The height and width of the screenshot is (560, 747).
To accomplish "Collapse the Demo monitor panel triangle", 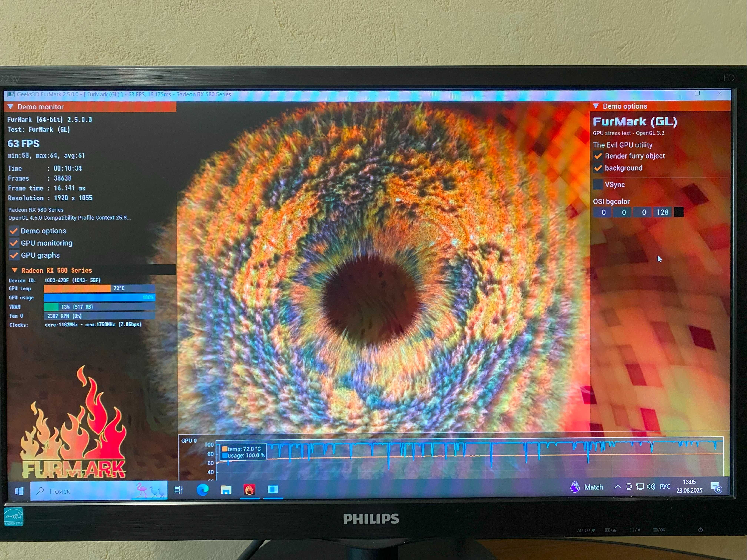I will [10, 107].
